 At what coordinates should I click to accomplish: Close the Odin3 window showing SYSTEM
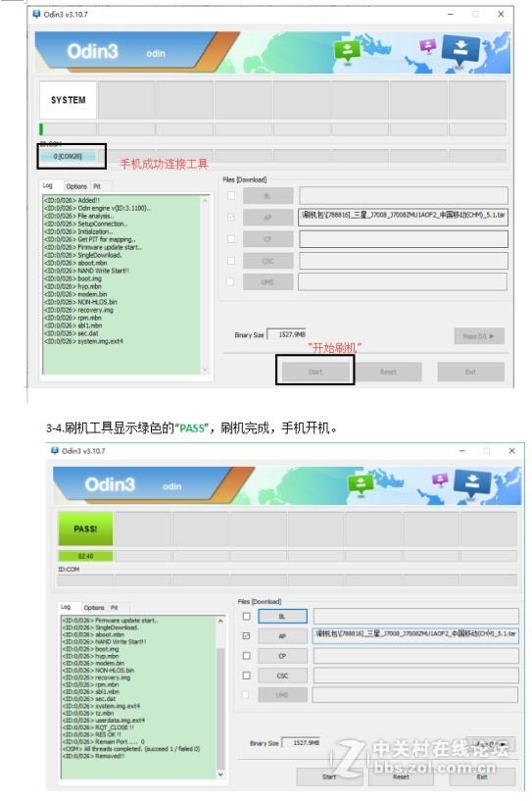[501, 15]
